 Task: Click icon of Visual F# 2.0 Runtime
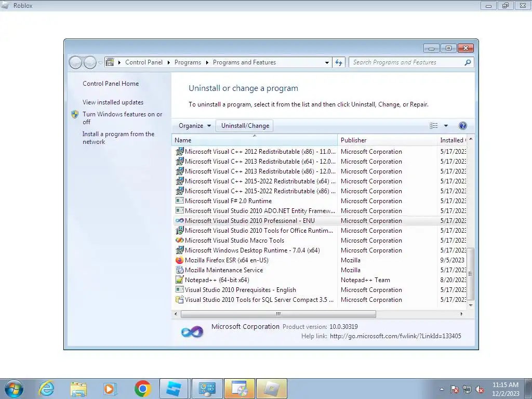point(179,201)
